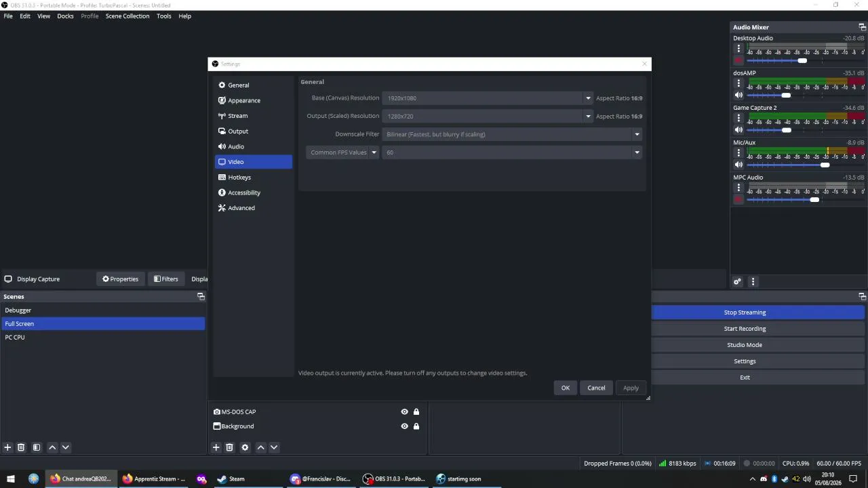Open the Advanced settings category
The width and height of the screenshot is (868, 488).
tap(253, 208)
